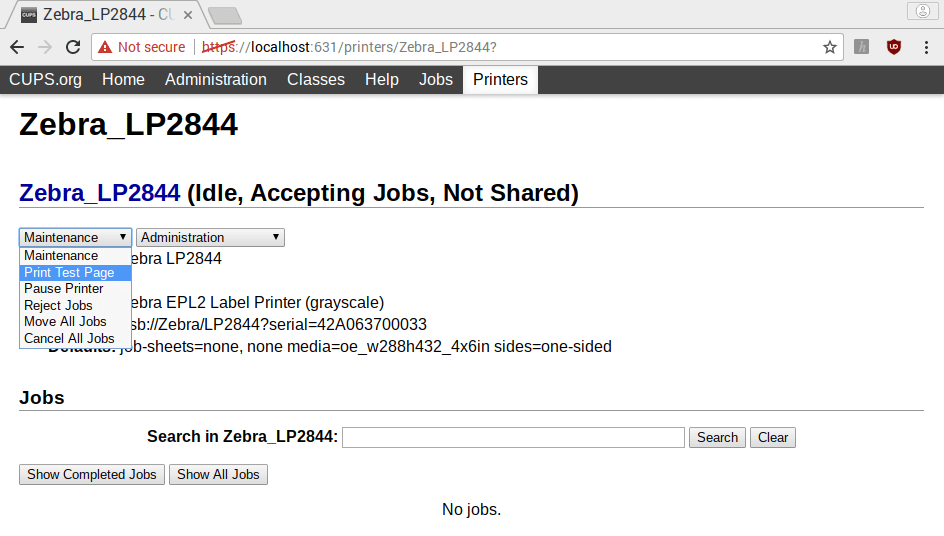Click the grey h extension icon
This screenshot has width=944, height=536.
(x=862, y=47)
